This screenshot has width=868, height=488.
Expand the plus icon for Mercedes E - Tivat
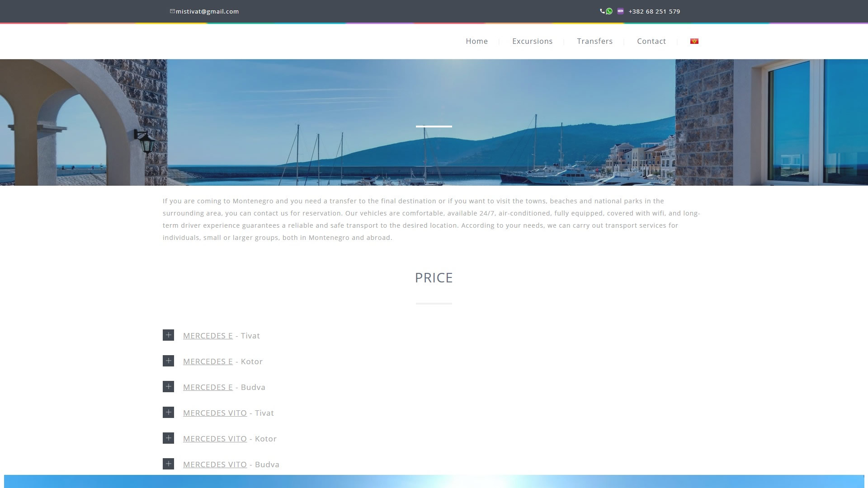(168, 335)
